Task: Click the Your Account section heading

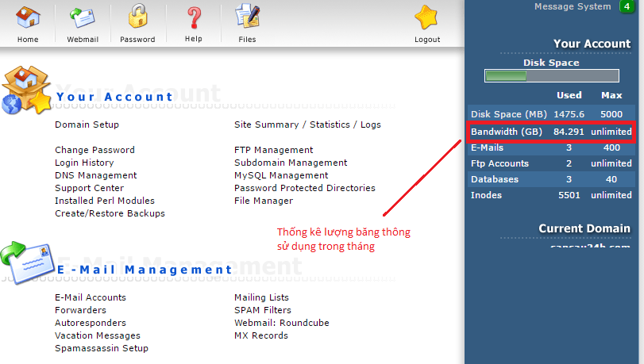Action: tap(114, 97)
